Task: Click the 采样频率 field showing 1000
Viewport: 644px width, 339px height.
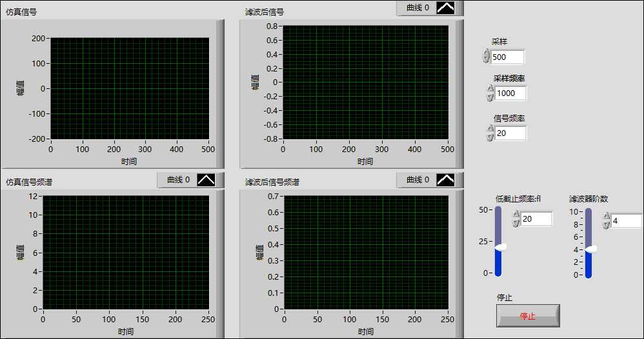Action: click(x=510, y=93)
